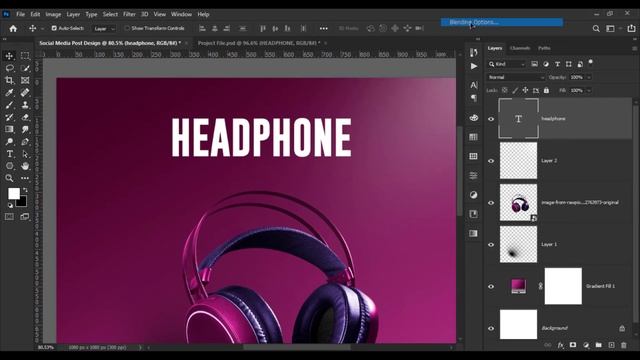Expand the edit toolbar three-dots
Image resolution: width=640 pixels, height=360 pixels.
tap(25, 178)
